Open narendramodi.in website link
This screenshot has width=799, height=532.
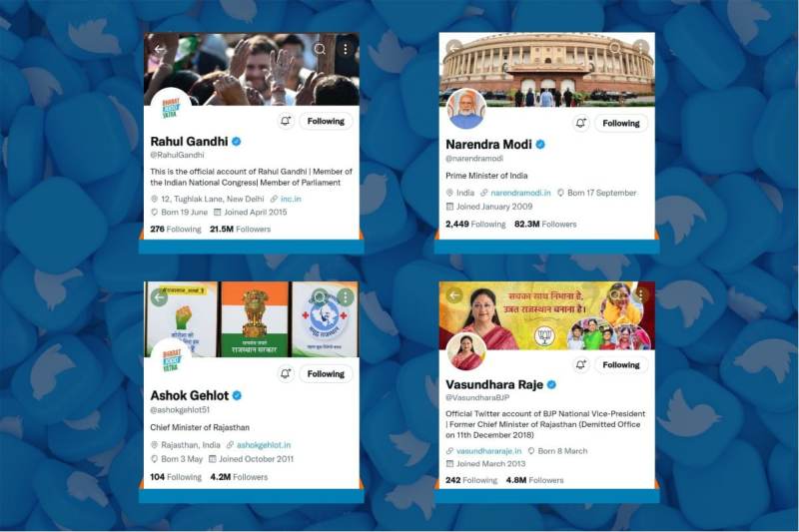[520, 193]
